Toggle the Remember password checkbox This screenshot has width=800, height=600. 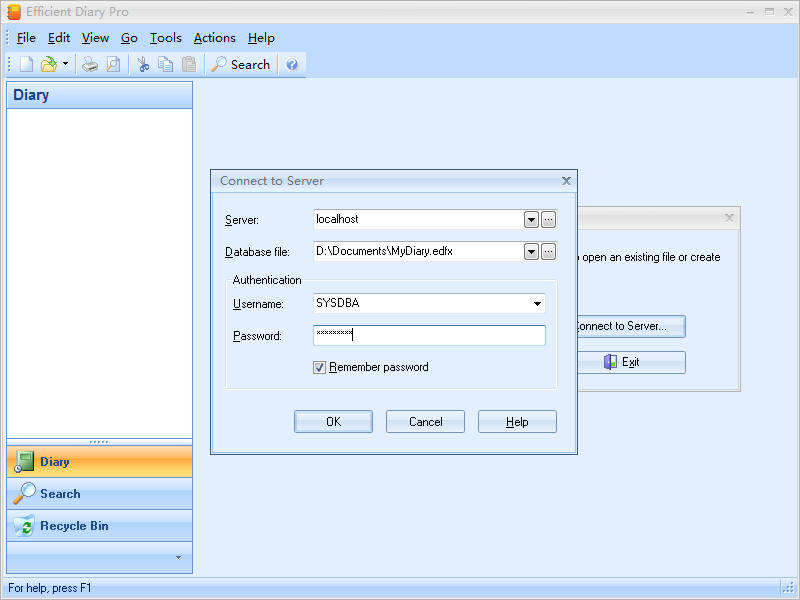point(319,367)
